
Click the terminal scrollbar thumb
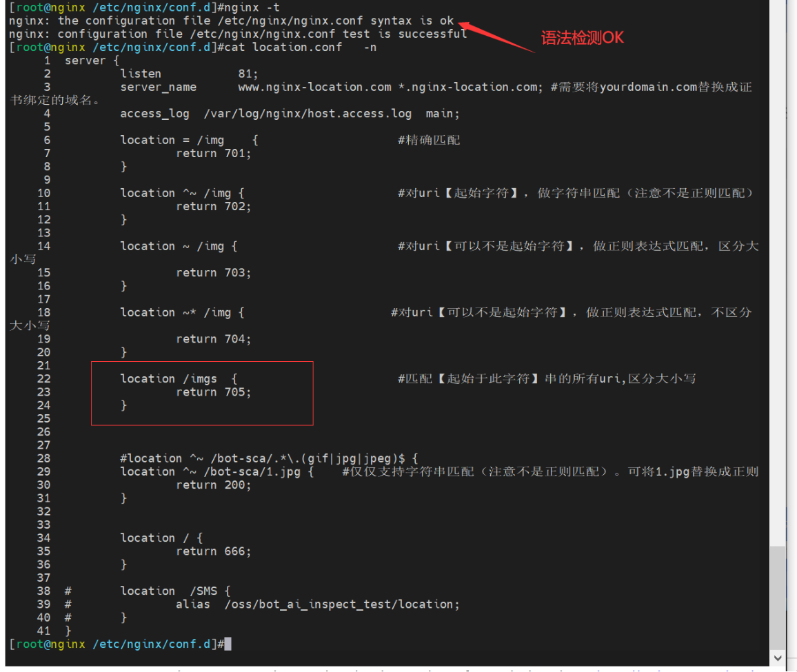pyautogui.click(x=777, y=598)
